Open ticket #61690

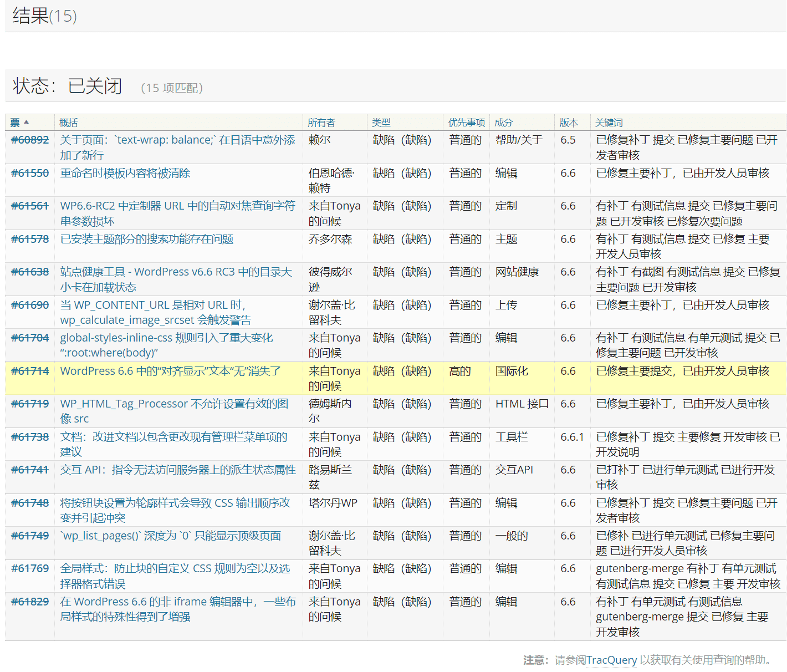[x=30, y=305]
